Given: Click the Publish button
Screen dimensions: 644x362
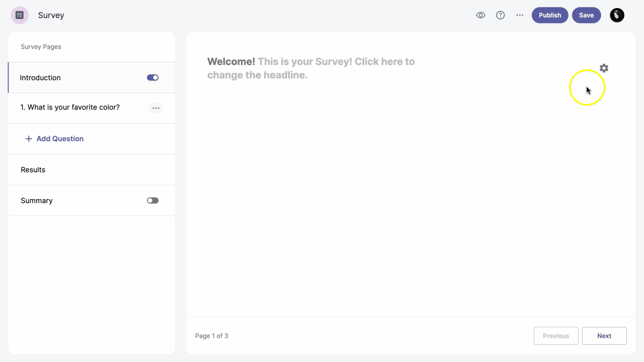Looking at the screenshot, I should [x=549, y=15].
